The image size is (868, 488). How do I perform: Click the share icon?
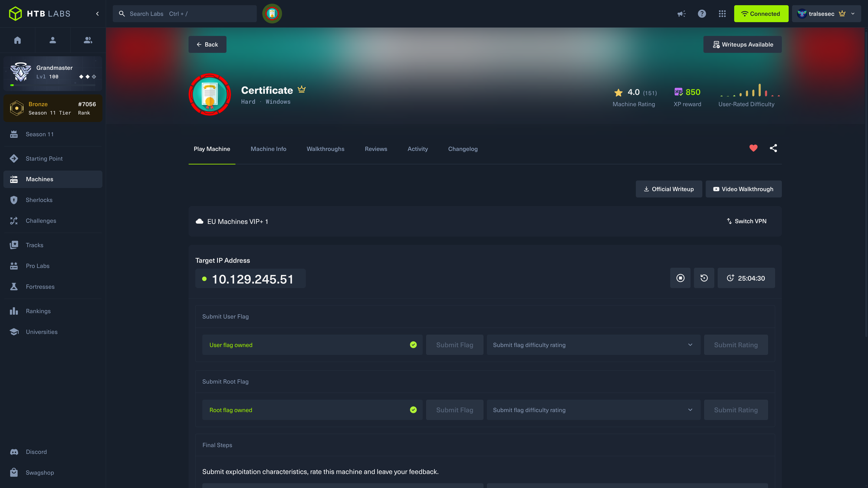click(x=773, y=148)
